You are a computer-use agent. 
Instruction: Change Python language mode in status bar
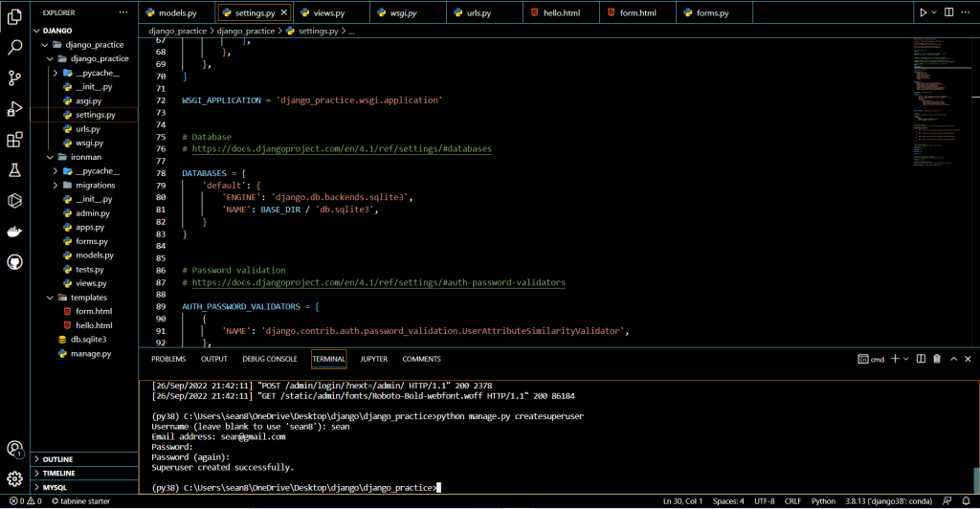pyautogui.click(x=823, y=501)
